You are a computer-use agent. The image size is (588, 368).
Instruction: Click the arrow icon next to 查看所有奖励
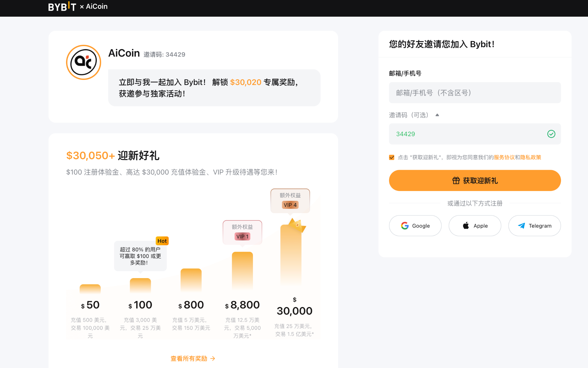click(x=213, y=359)
